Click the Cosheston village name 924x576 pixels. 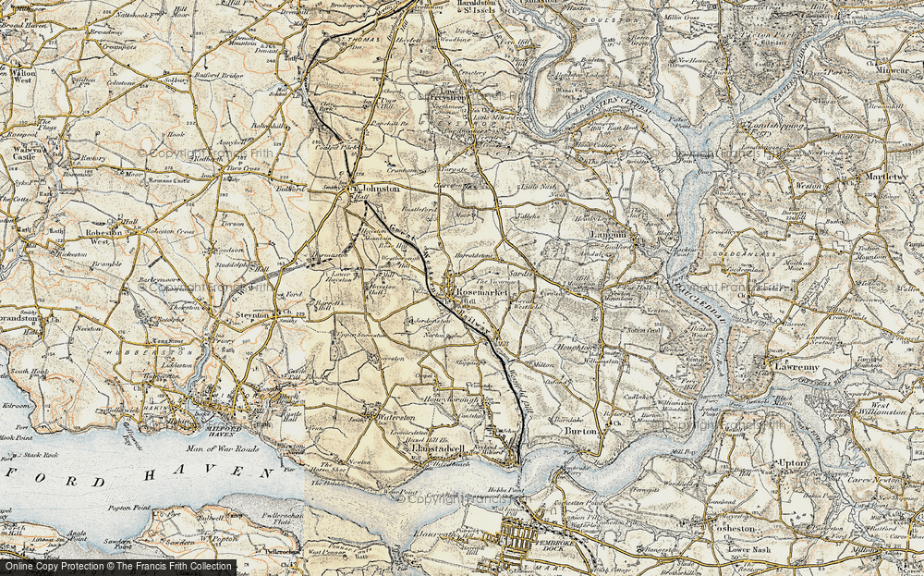pyautogui.click(x=734, y=529)
